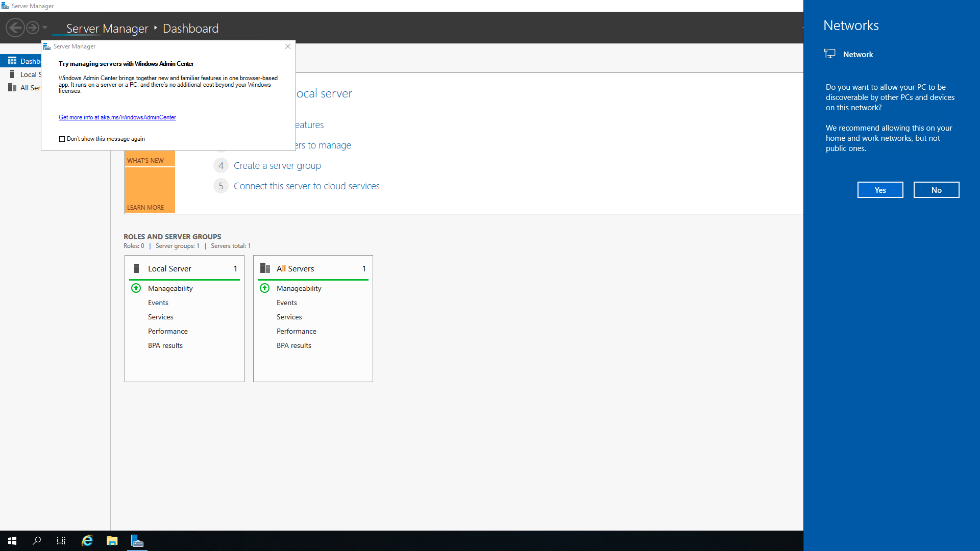
Task: Open Events in All Servers tile
Action: (287, 303)
